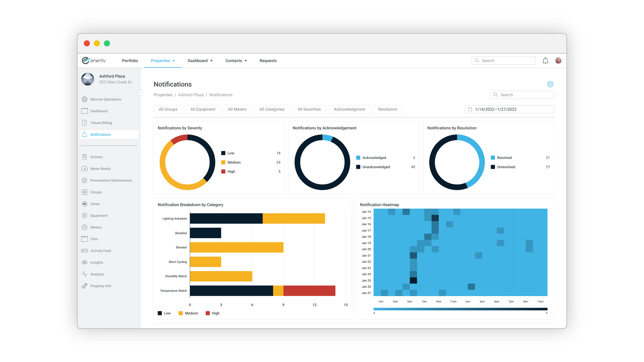This screenshot has width=644, height=362.
Task: Collapse the sidebar with chevron button
Action: 141,93
